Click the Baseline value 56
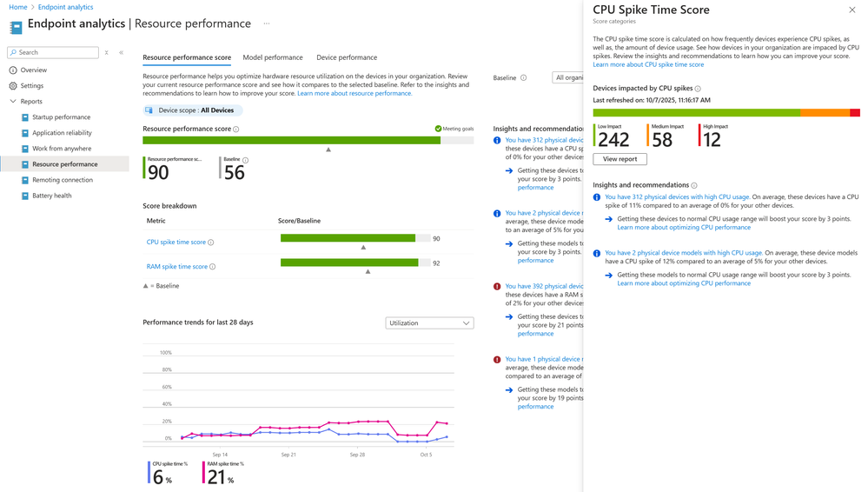This screenshot has width=868, height=492. click(x=235, y=172)
